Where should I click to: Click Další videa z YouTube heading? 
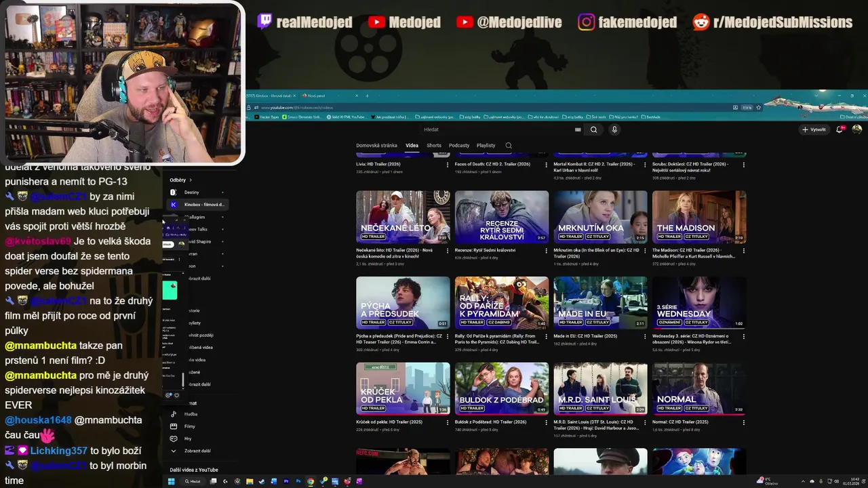pyautogui.click(x=194, y=470)
